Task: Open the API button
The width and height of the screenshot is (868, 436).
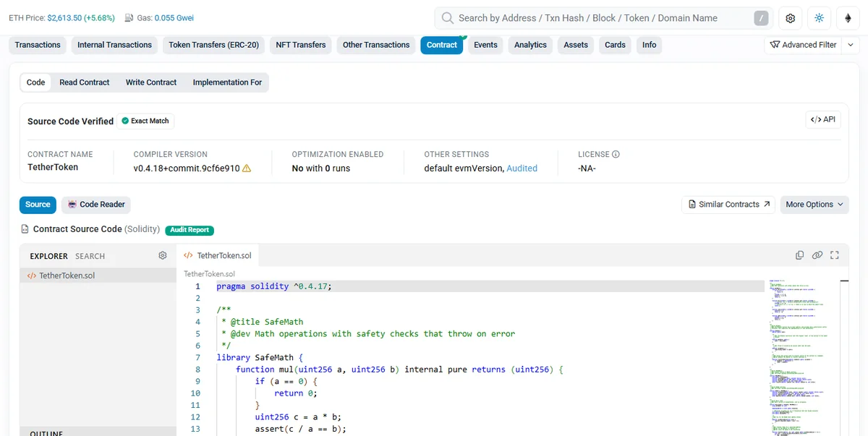Action: [823, 119]
